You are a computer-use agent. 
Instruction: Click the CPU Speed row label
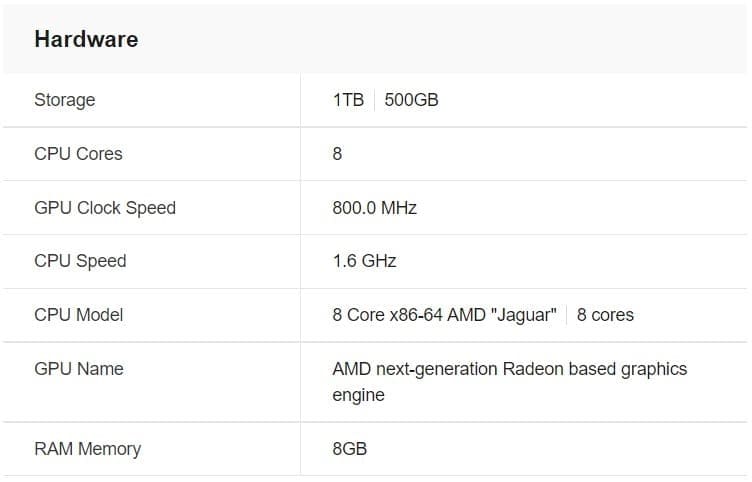pyautogui.click(x=80, y=261)
